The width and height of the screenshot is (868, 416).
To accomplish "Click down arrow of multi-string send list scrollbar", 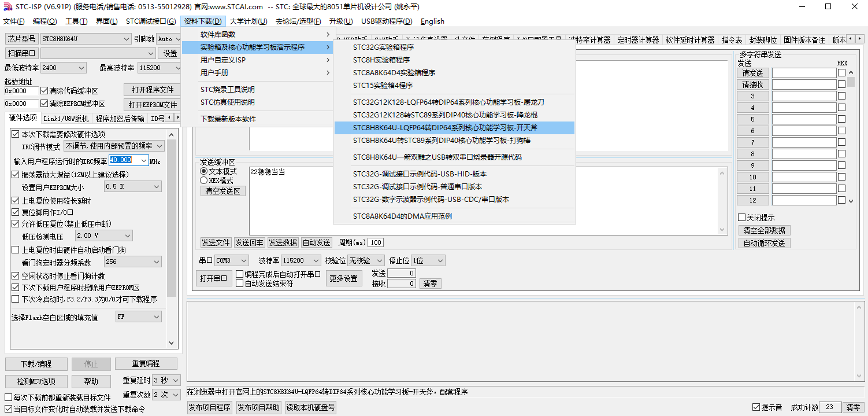I will click(851, 201).
